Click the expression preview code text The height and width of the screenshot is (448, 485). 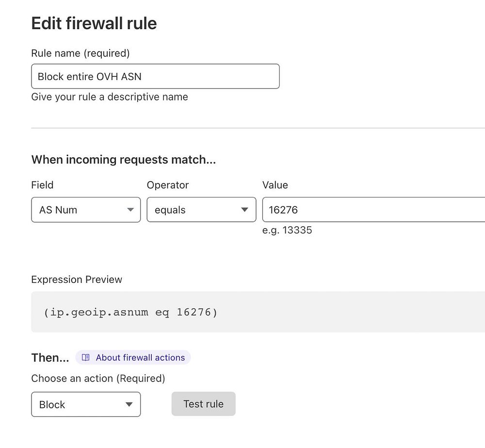(130, 312)
